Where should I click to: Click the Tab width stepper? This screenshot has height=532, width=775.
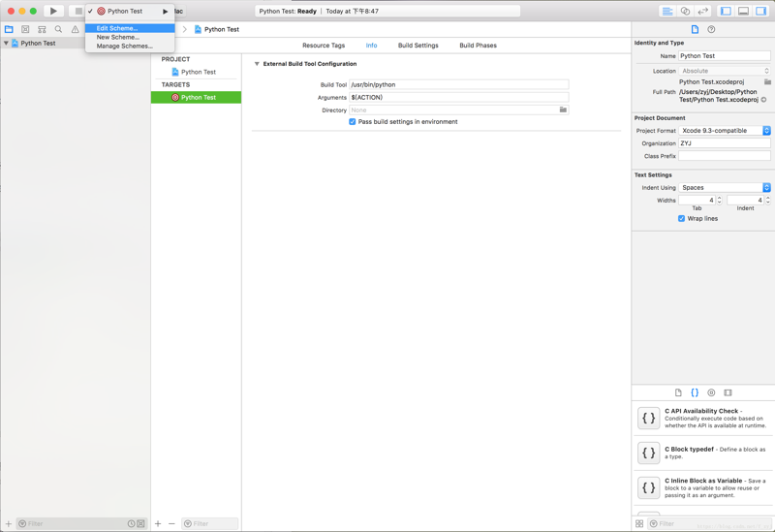coord(719,201)
